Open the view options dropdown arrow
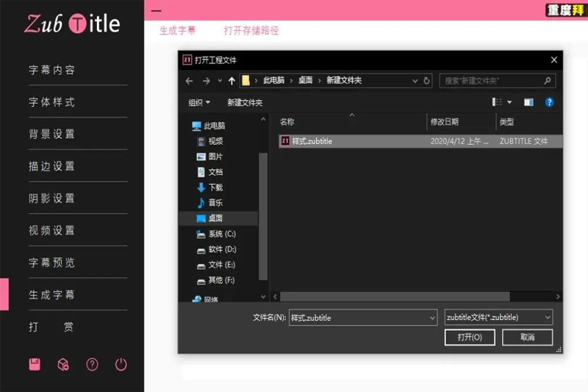Viewport: 588px width, 392px height. (509, 102)
